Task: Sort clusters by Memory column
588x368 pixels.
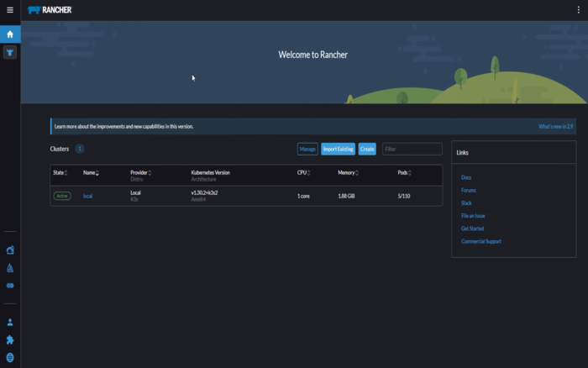Action: tap(348, 172)
